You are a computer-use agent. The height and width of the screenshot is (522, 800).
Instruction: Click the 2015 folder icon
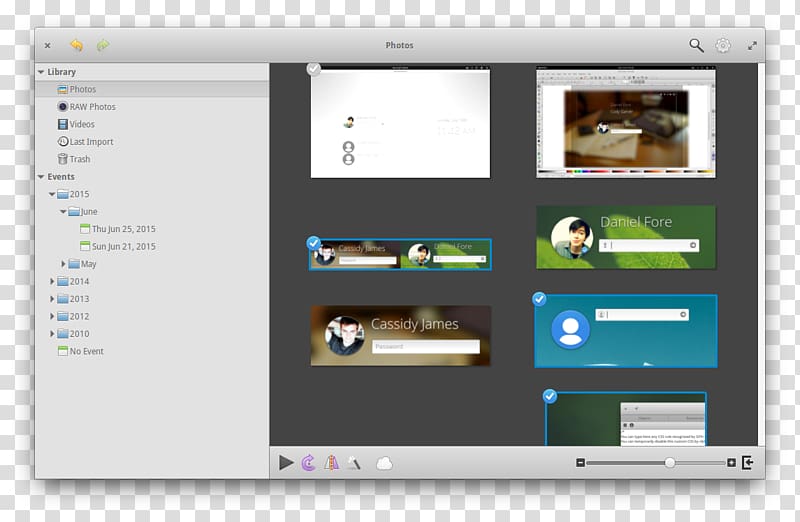pos(63,194)
